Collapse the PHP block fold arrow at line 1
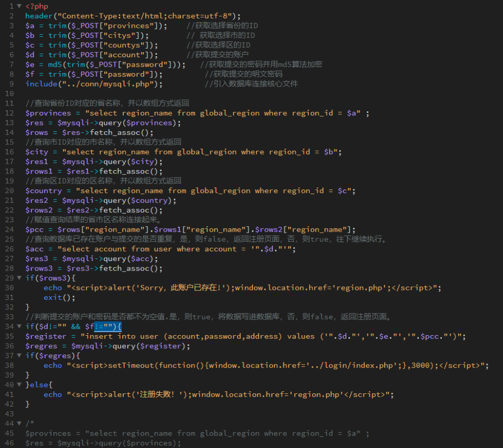Viewport: 503px width, 448px height. pyautogui.click(x=19, y=6)
